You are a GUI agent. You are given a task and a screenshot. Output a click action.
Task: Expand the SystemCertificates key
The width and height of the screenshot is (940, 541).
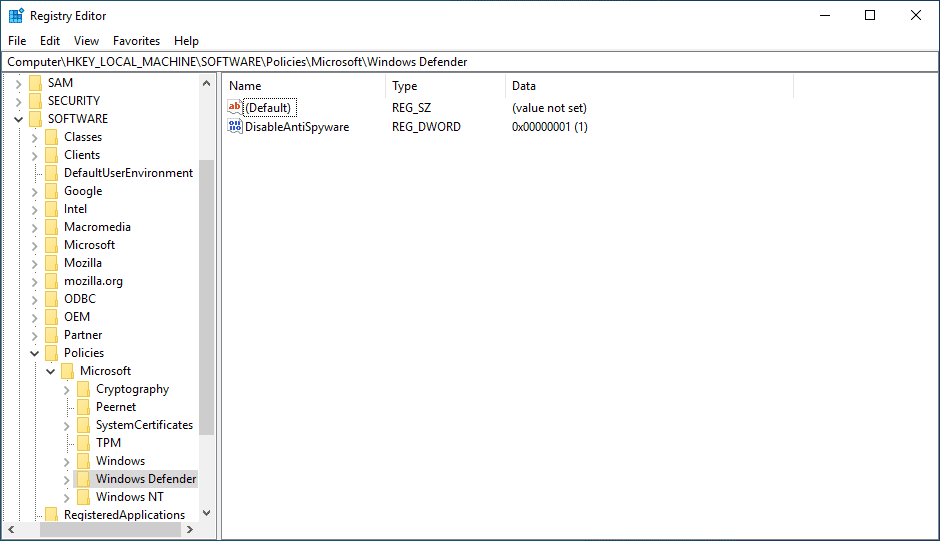pyautogui.click(x=67, y=425)
